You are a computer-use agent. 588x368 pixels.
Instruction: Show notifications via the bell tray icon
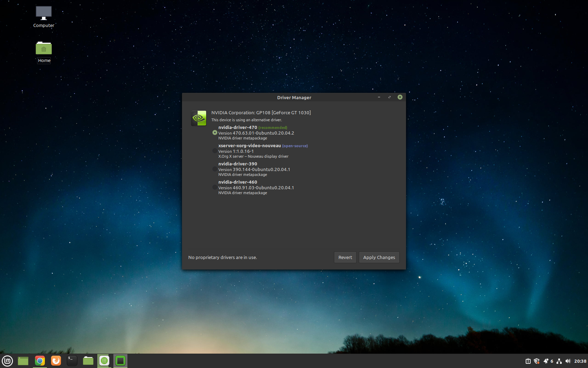[546, 361]
